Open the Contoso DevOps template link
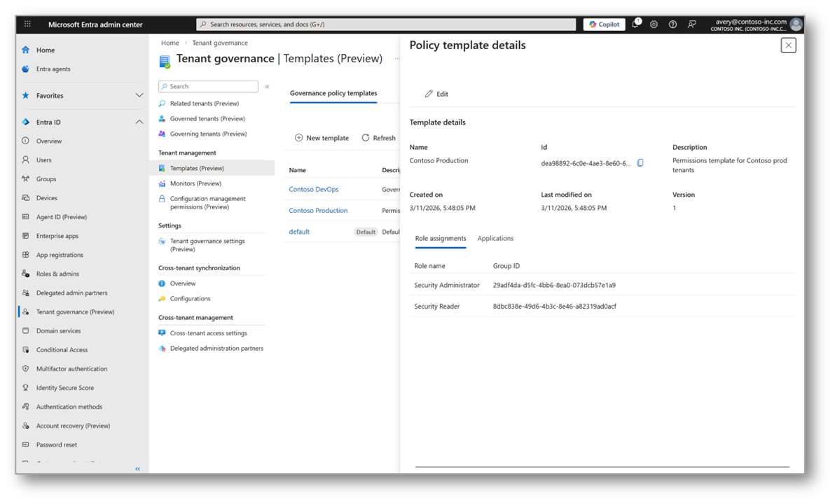Image resolution: width=835 pixels, height=504 pixels. 314,190
